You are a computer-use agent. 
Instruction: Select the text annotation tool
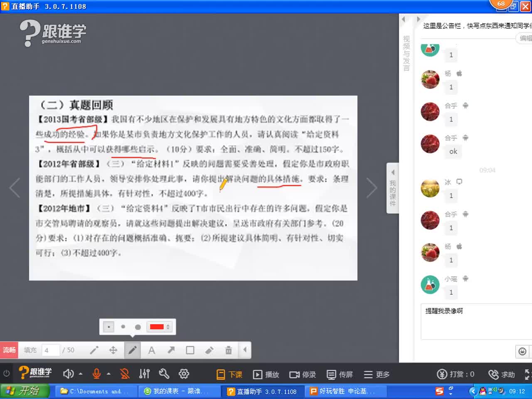(x=152, y=350)
